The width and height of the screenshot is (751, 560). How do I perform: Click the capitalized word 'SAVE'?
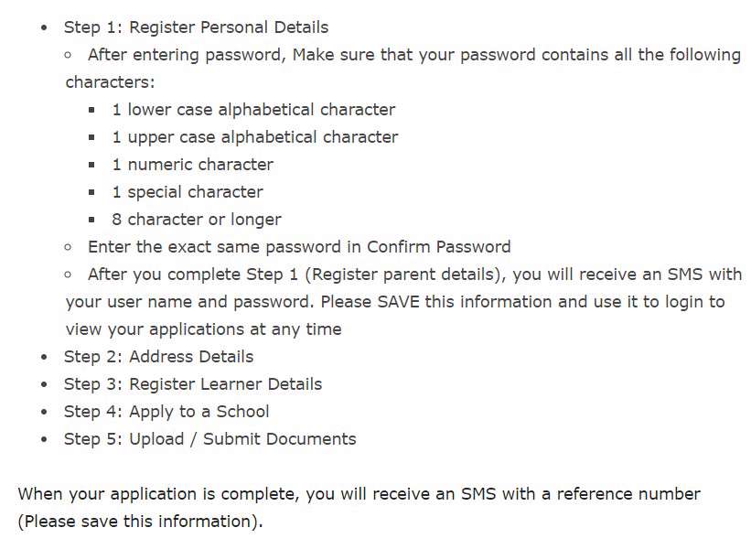click(x=401, y=302)
